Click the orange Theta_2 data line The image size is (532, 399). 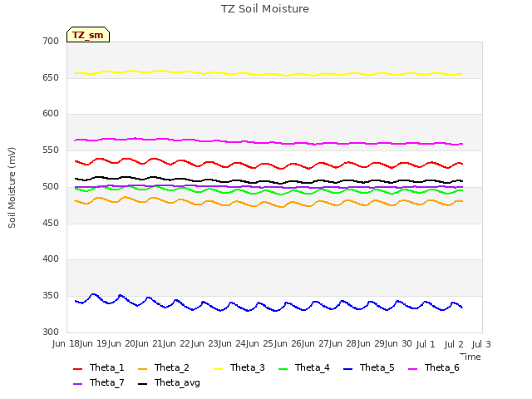click(x=268, y=203)
